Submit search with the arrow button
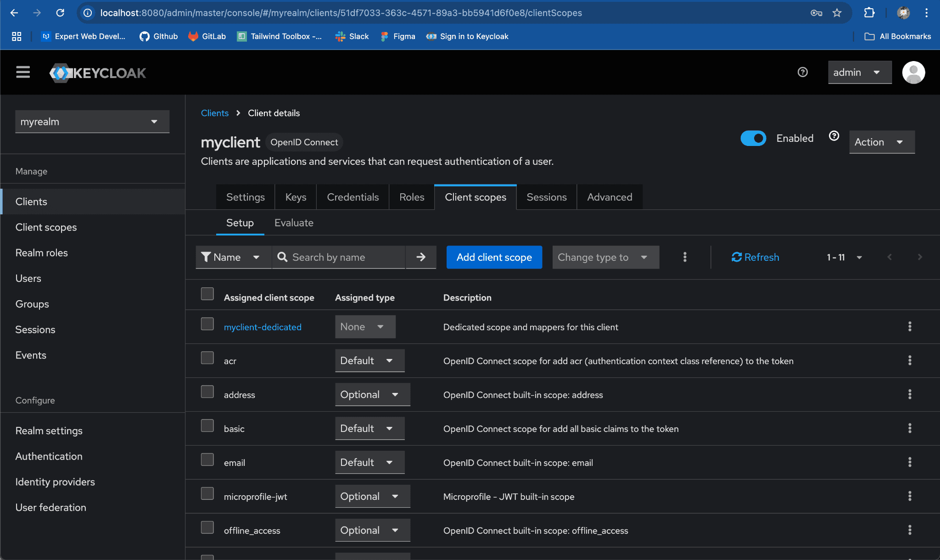Screen dimensions: 940x560 coord(421,257)
